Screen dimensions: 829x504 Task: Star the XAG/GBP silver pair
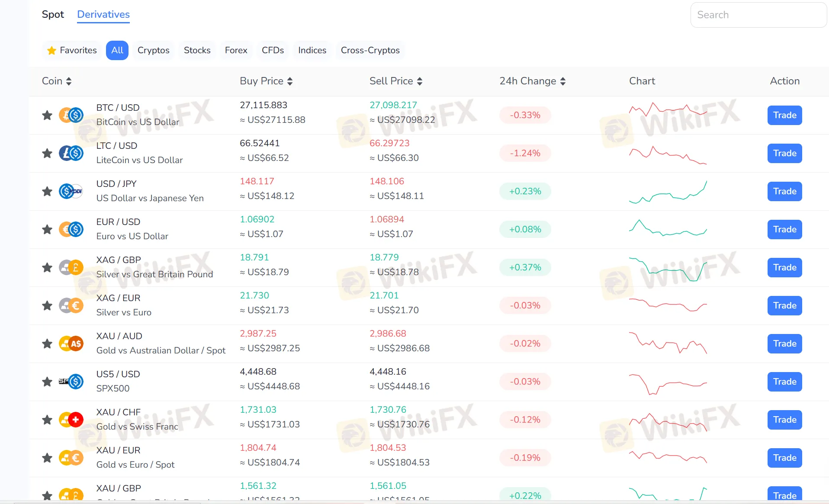click(47, 267)
